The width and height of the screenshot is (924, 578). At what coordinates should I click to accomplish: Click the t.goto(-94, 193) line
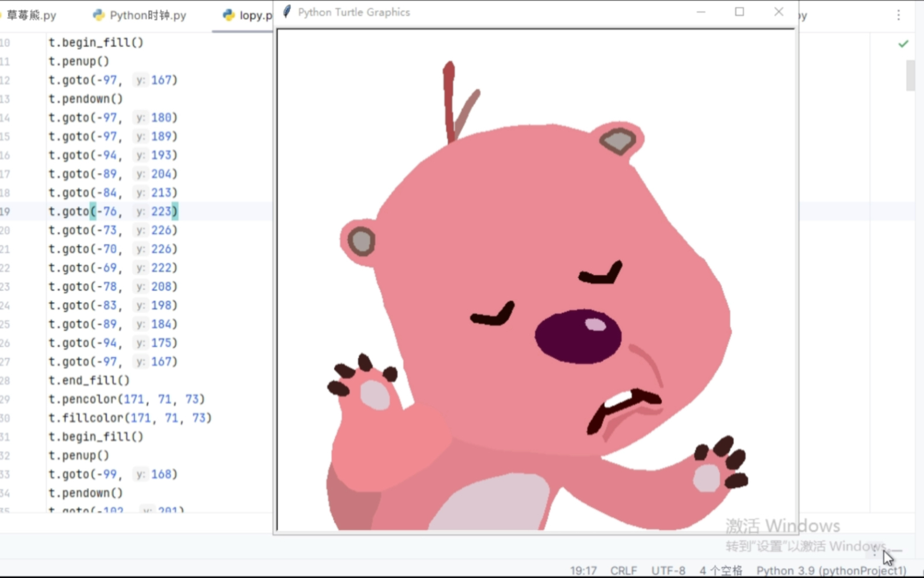113,155
